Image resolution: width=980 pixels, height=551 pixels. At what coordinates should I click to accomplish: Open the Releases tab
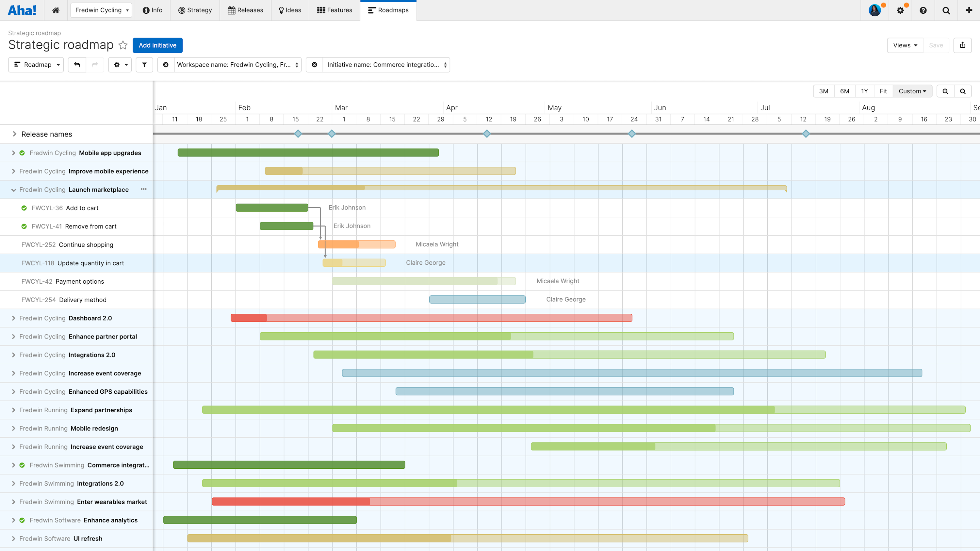245,10
